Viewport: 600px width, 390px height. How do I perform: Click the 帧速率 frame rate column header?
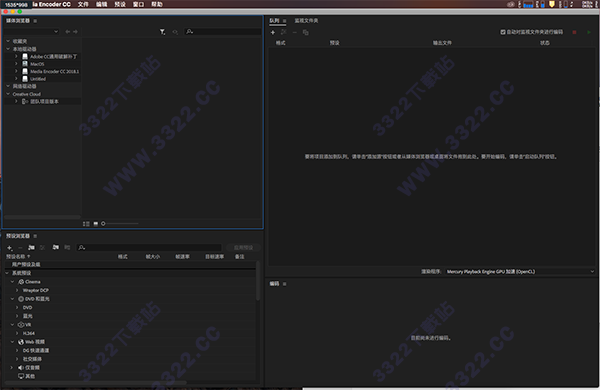point(182,256)
